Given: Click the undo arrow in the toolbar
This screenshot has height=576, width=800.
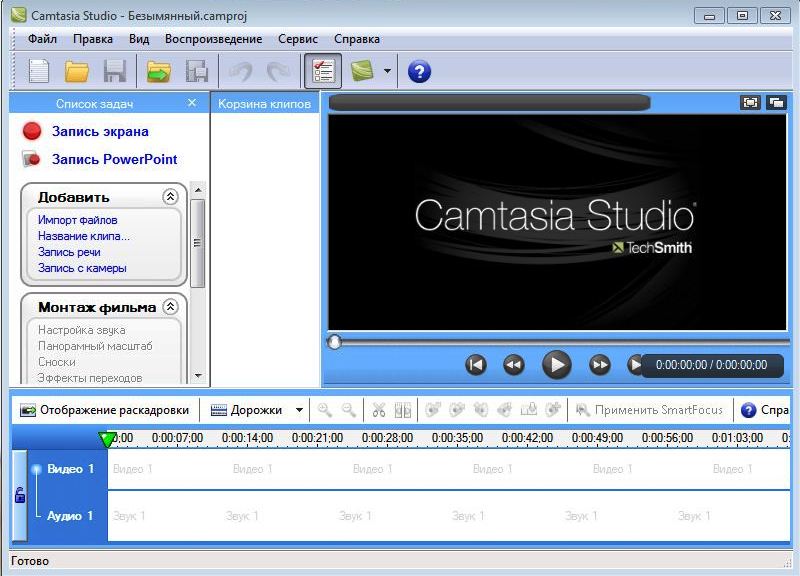Looking at the screenshot, I should coord(240,71).
